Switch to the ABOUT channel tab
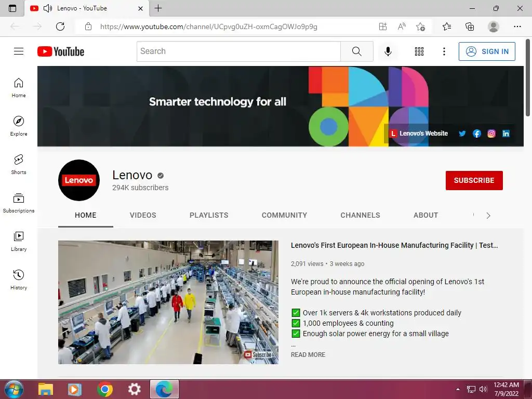532x399 pixels. point(426,215)
